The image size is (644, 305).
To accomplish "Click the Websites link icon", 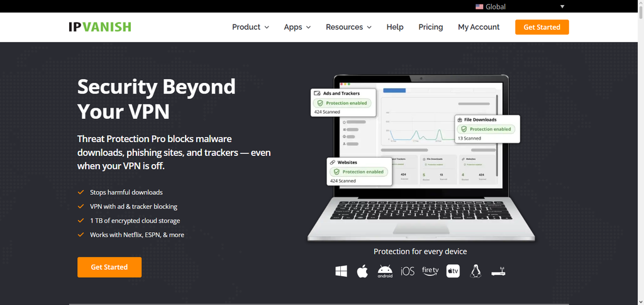I will pyautogui.click(x=333, y=162).
